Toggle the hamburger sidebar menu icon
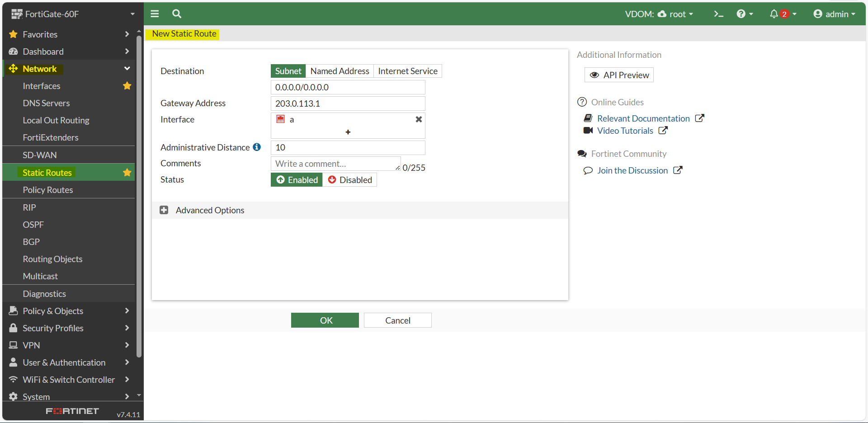This screenshot has height=423, width=868. [x=155, y=14]
